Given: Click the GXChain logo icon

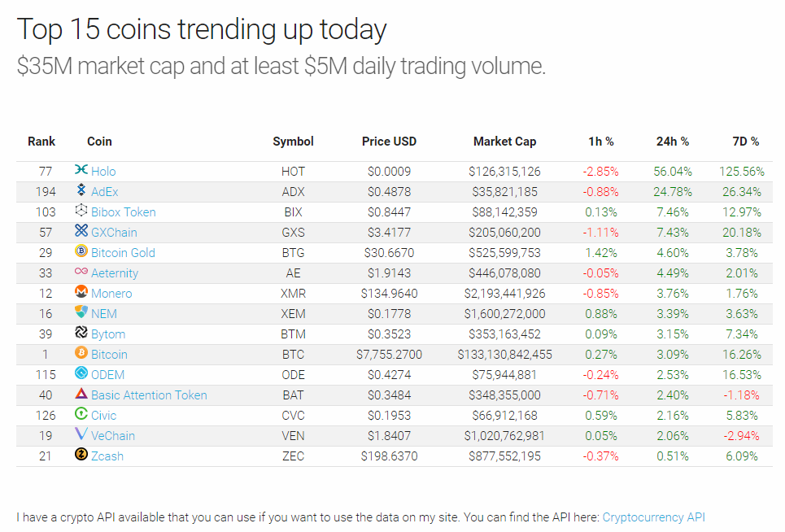Looking at the screenshot, I should (81, 232).
